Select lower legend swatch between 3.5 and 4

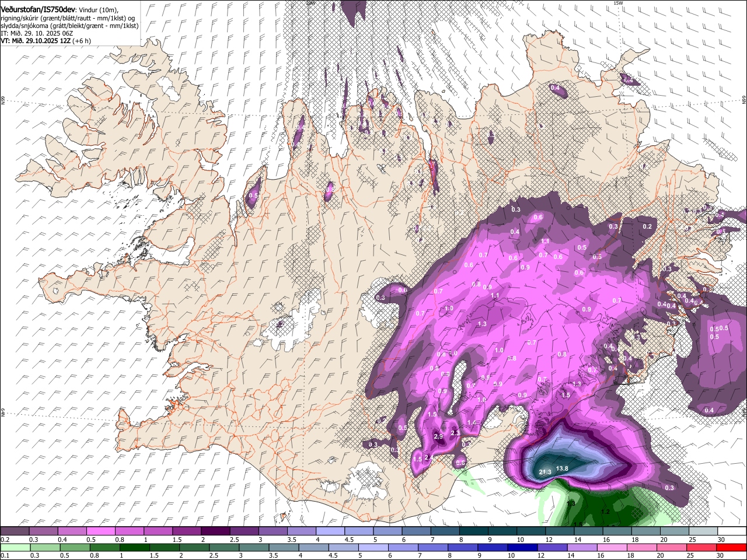[284, 547]
